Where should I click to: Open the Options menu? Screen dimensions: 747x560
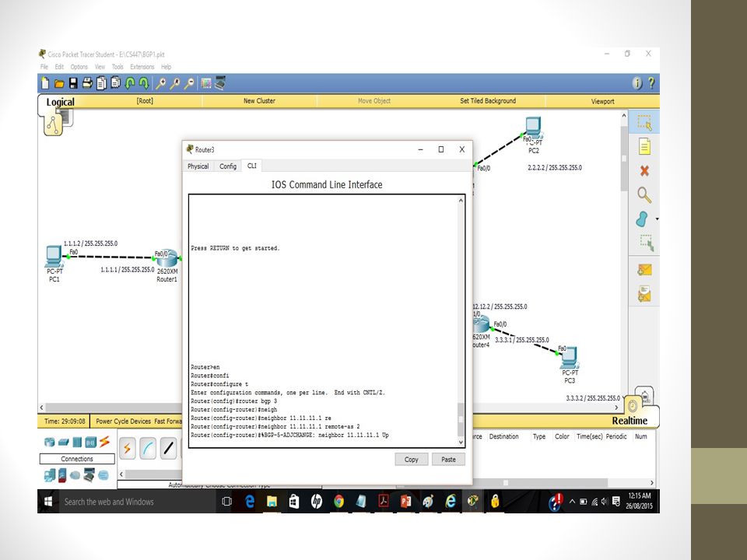pos(79,67)
